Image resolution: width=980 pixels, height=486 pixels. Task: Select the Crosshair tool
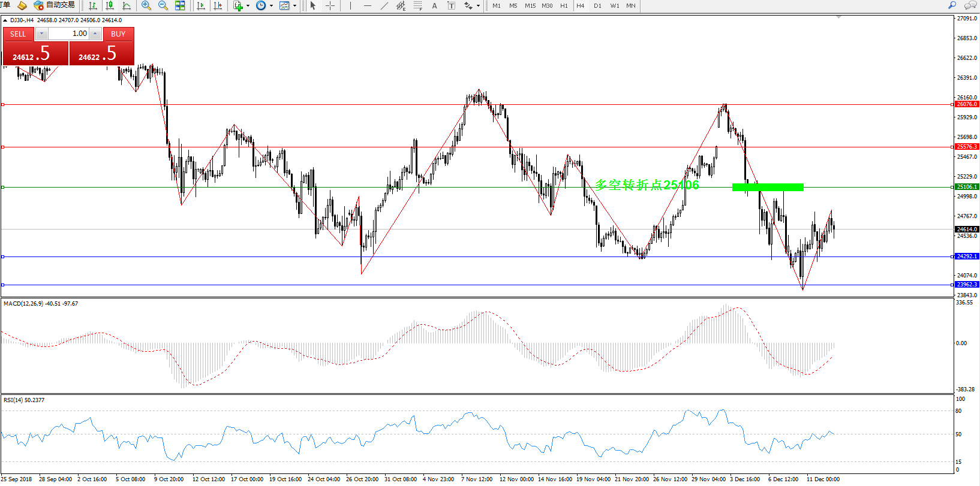click(x=330, y=5)
